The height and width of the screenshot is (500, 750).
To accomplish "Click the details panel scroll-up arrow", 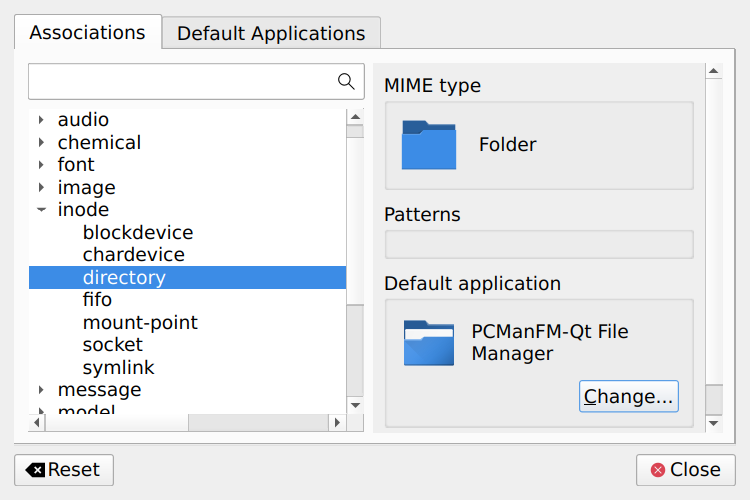I will tap(714, 71).
